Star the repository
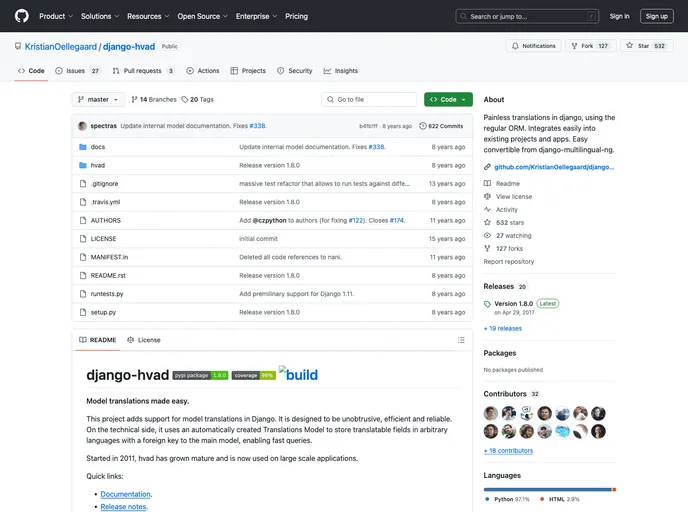Image resolution: width=688 pixels, height=512 pixels. pyautogui.click(x=646, y=46)
